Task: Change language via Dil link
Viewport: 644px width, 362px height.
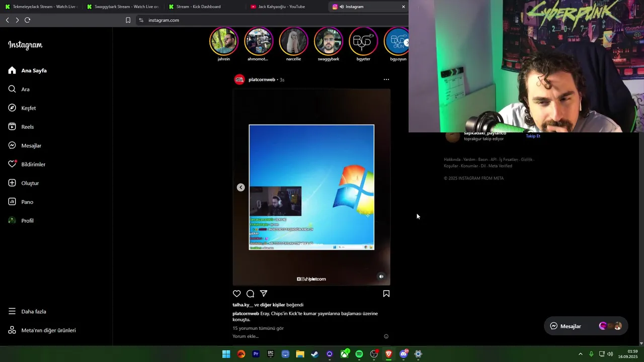Action: point(483,166)
